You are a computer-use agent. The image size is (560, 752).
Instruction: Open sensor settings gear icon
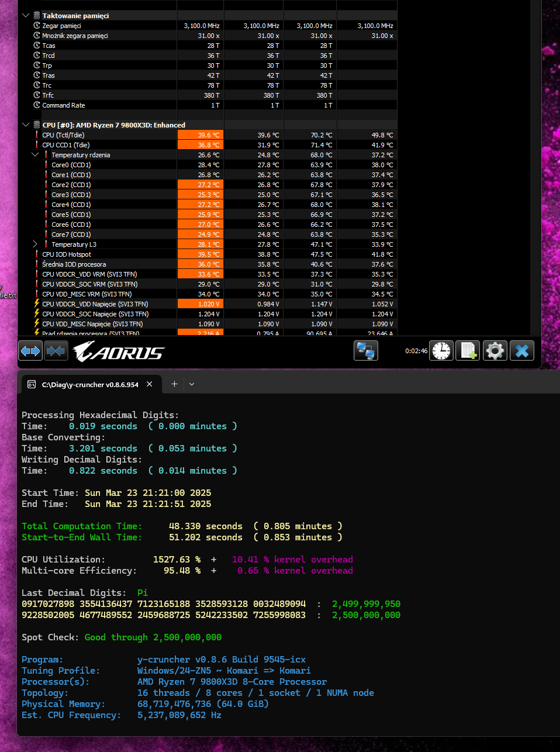point(495,351)
